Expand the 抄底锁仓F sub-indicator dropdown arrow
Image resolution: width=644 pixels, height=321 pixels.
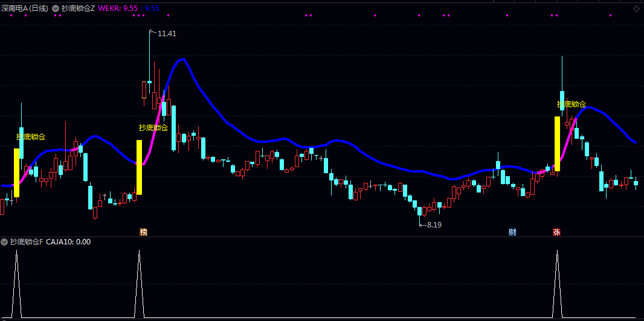click(4, 242)
